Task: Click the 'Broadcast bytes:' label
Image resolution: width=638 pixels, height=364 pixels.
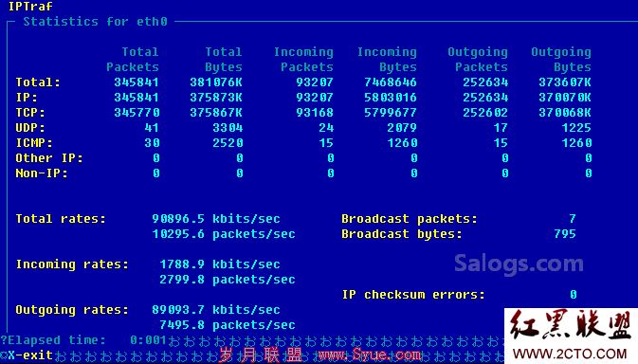Action: pos(402,234)
